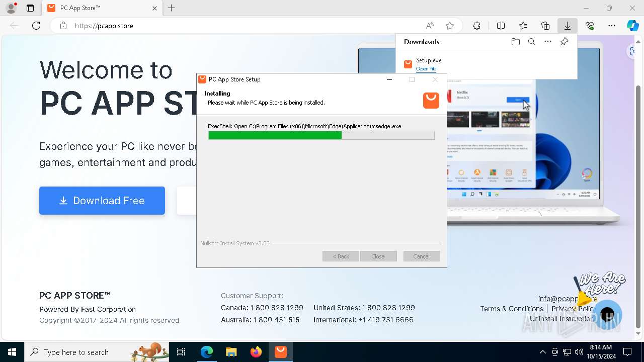Click the taskbar search box

coord(97,352)
